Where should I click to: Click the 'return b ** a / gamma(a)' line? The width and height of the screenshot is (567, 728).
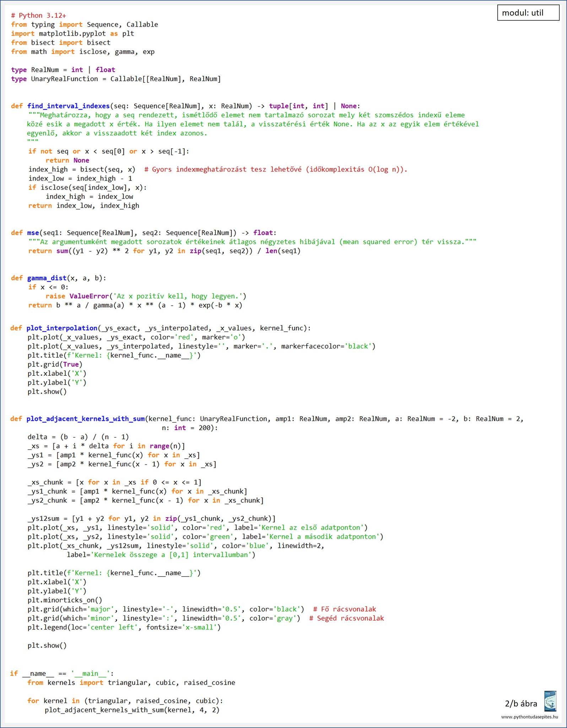click(x=135, y=305)
